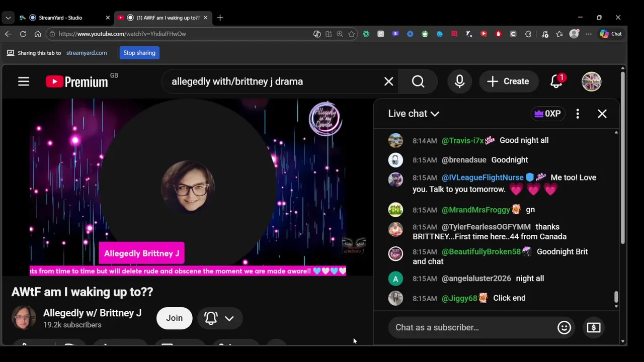Open the browser extensions puzzle icon
This screenshot has width=644, height=362.
pos(528,34)
